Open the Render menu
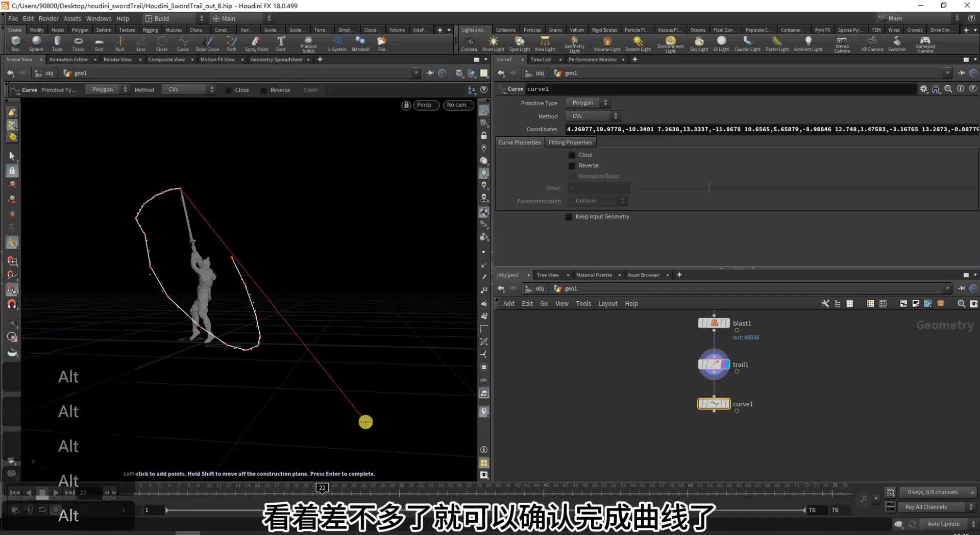Image resolution: width=980 pixels, height=535 pixels. (x=48, y=18)
